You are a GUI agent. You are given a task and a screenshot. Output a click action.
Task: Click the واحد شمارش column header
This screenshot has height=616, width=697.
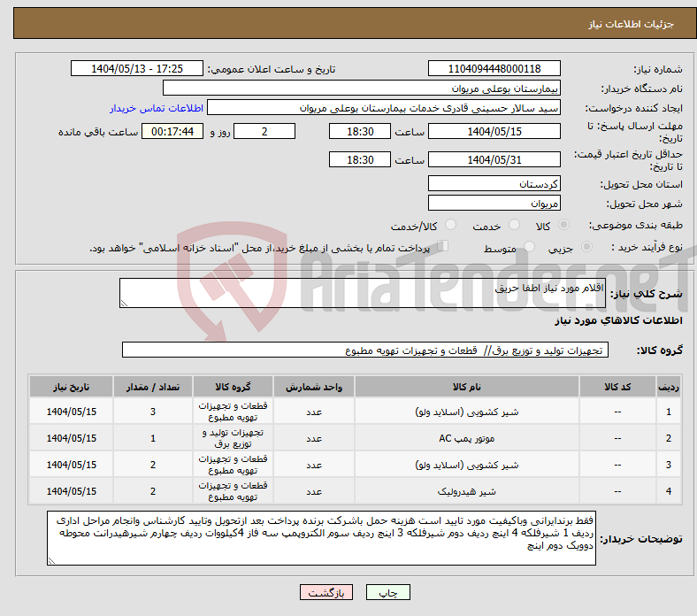pos(314,387)
